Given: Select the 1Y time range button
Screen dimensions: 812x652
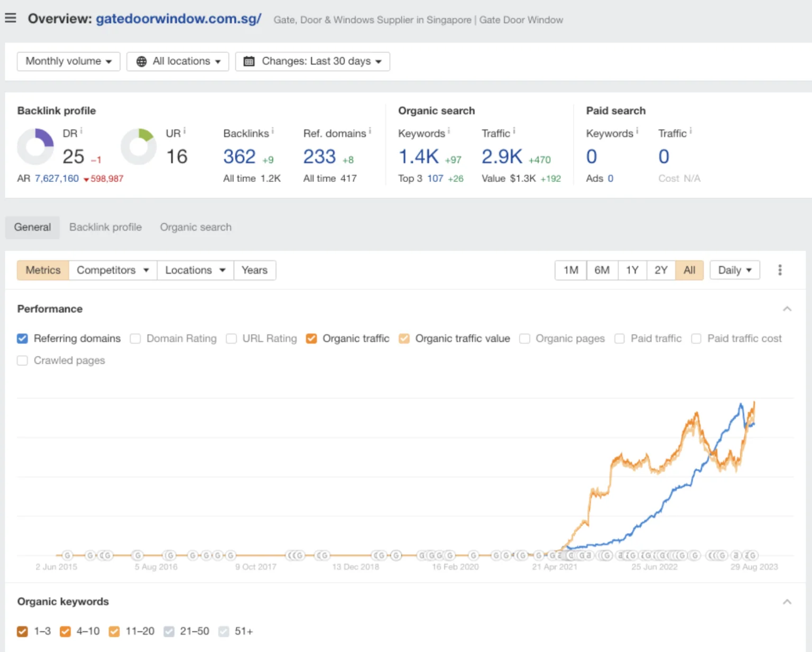Looking at the screenshot, I should [x=632, y=270].
